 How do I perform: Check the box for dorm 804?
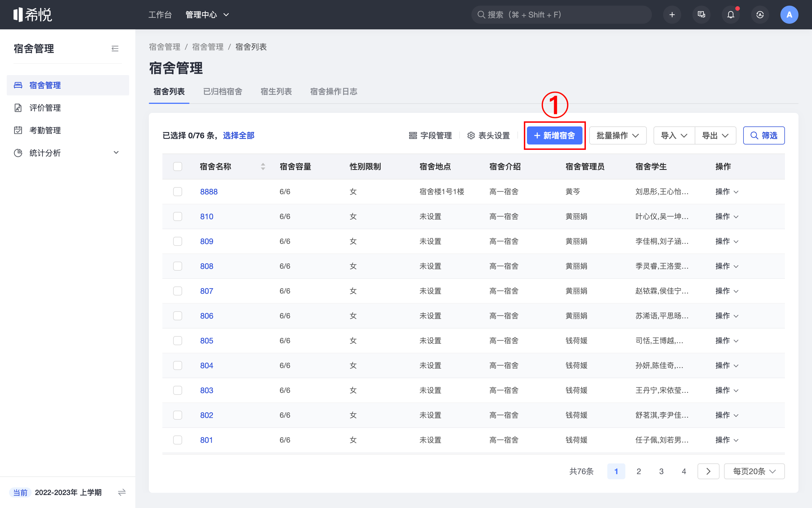(178, 365)
